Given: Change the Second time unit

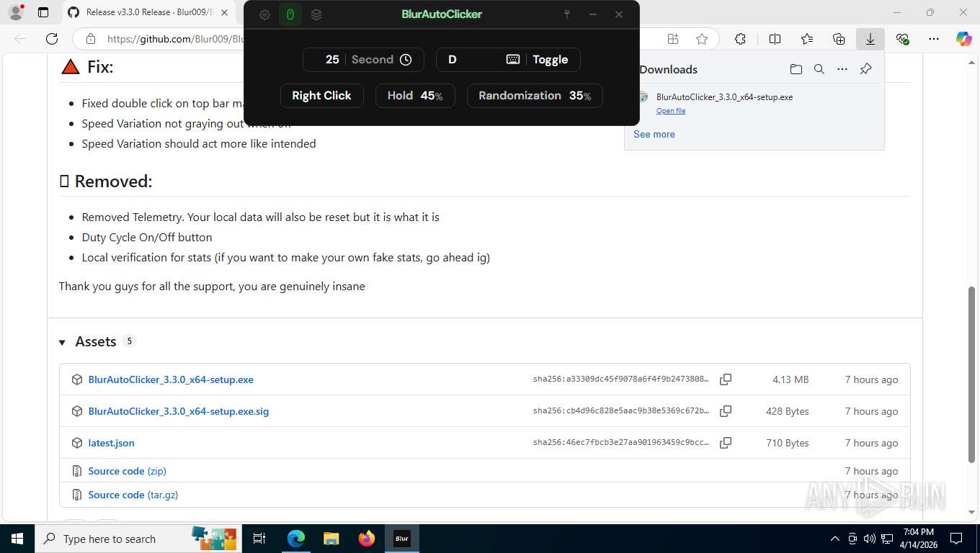Looking at the screenshot, I should pos(373,60).
